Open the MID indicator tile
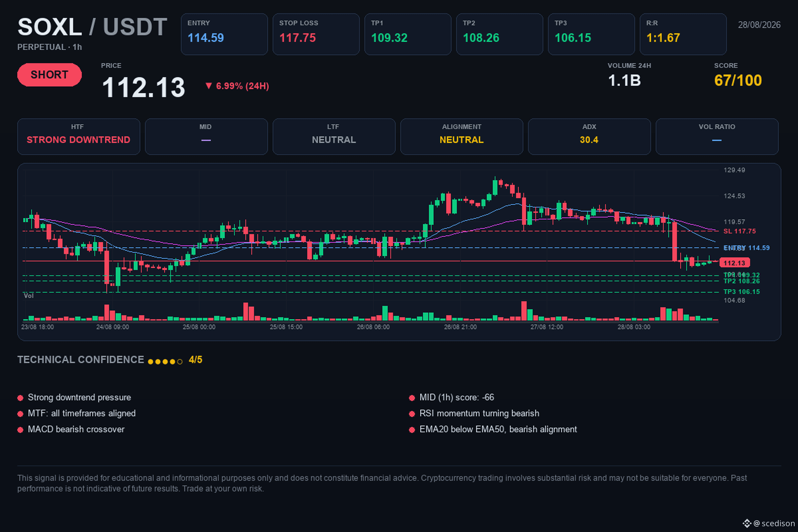This screenshot has height=532, width=798. coord(206,136)
